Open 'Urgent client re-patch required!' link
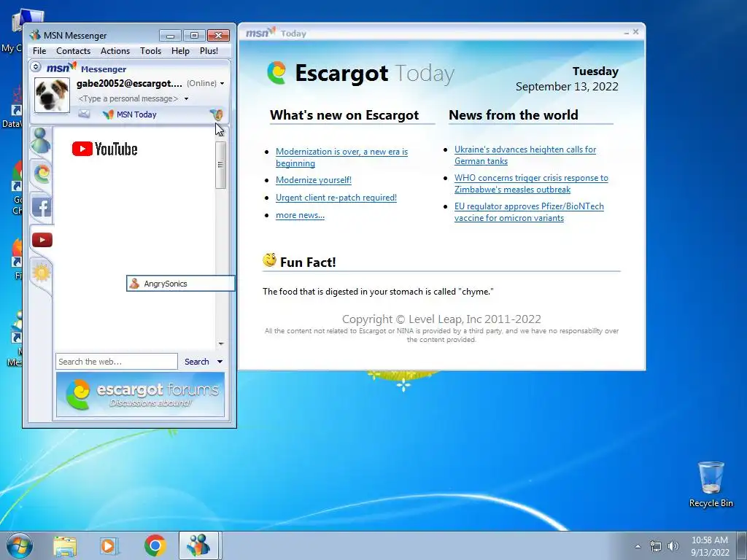The image size is (747, 560). coord(336,198)
